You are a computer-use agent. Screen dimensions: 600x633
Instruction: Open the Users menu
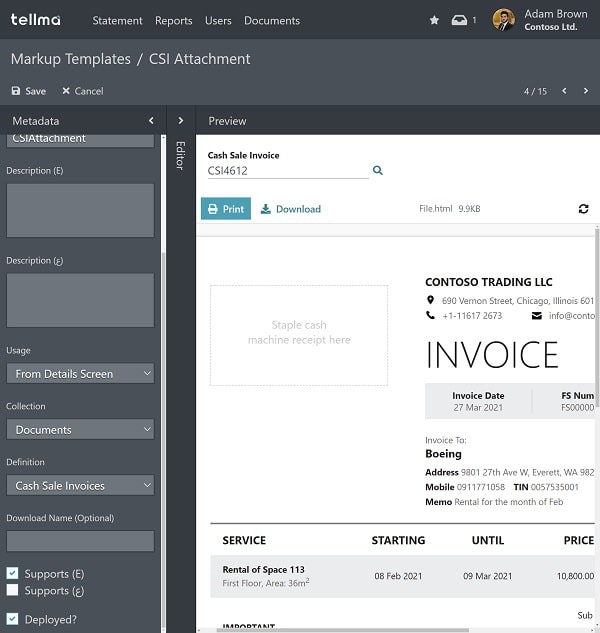coord(218,21)
